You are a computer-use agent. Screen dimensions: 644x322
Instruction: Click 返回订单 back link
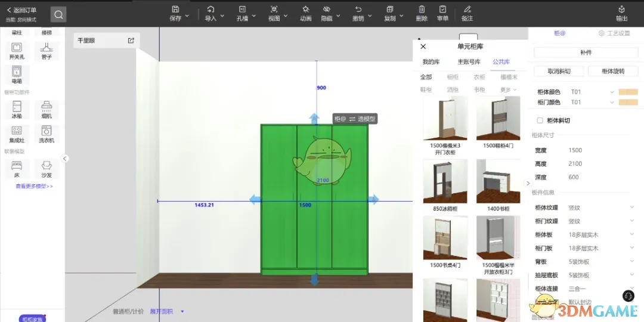(x=22, y=10)
